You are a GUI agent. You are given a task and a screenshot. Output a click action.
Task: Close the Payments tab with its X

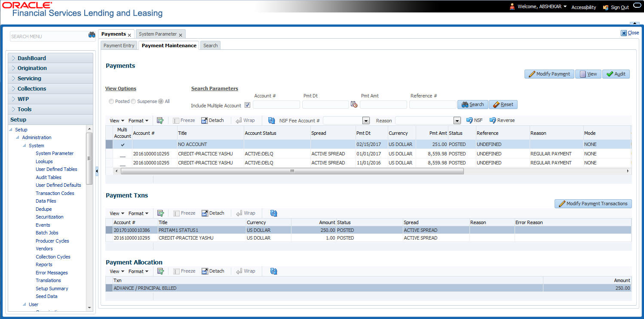pos(129,35)
